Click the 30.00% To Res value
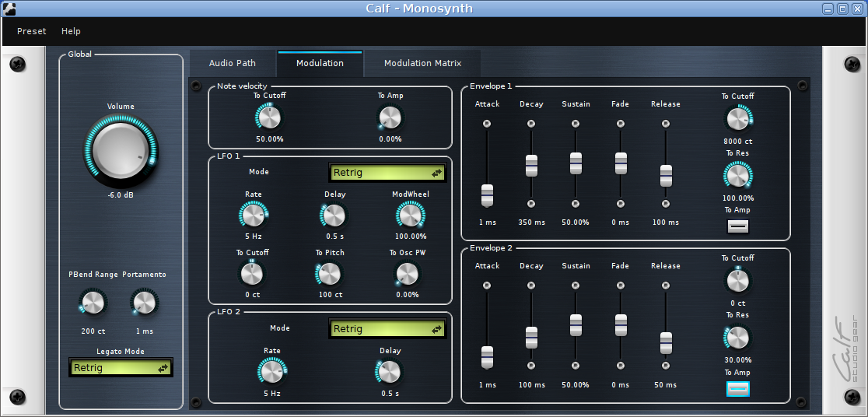 click(x=738, y=360)
